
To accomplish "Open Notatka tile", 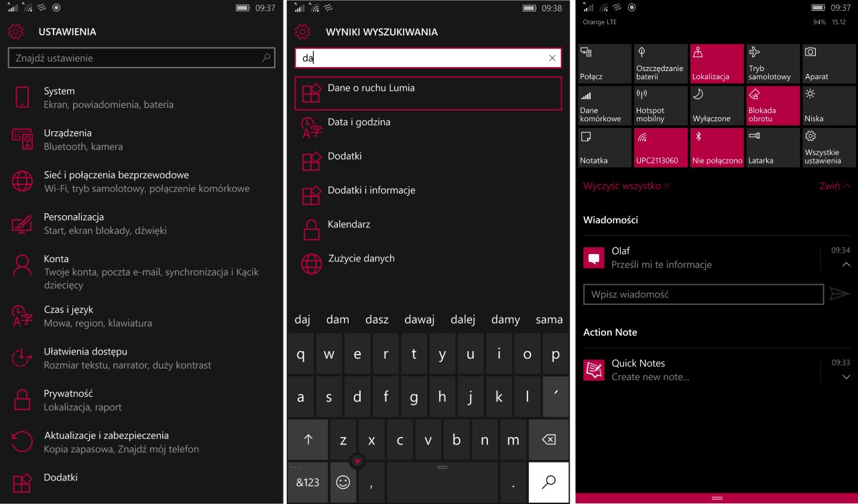I will click(605, 147).
